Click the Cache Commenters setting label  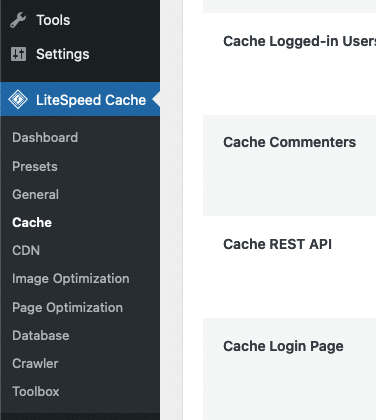[289, 142]
